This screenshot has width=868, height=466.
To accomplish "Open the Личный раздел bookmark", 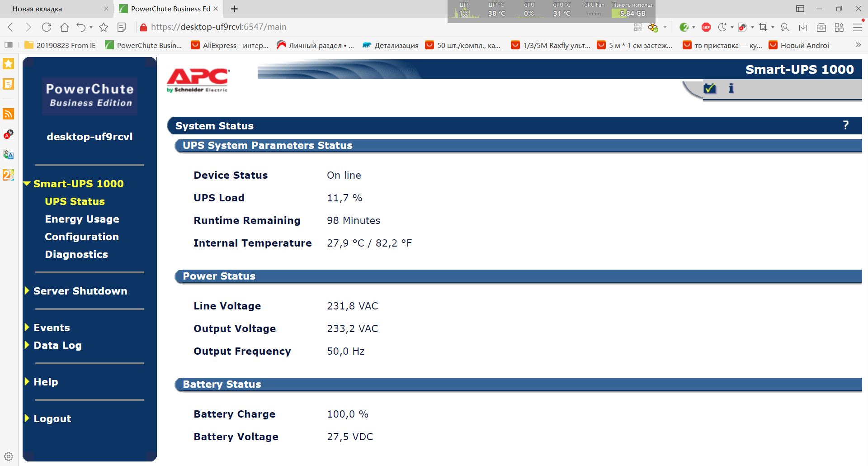I will pyautogui.click(x=315, y=45).
